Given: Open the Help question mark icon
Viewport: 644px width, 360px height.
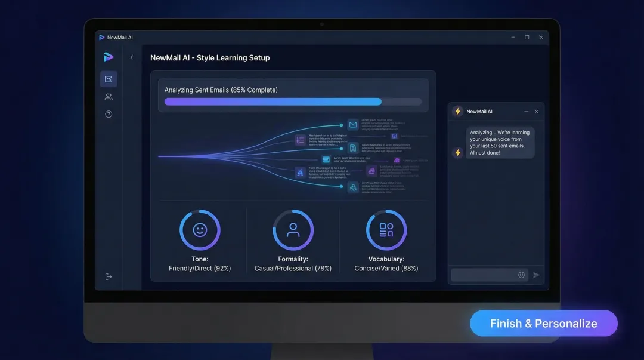Looking at the screenshot, I should pyautogui.click(x=109, y=113).
